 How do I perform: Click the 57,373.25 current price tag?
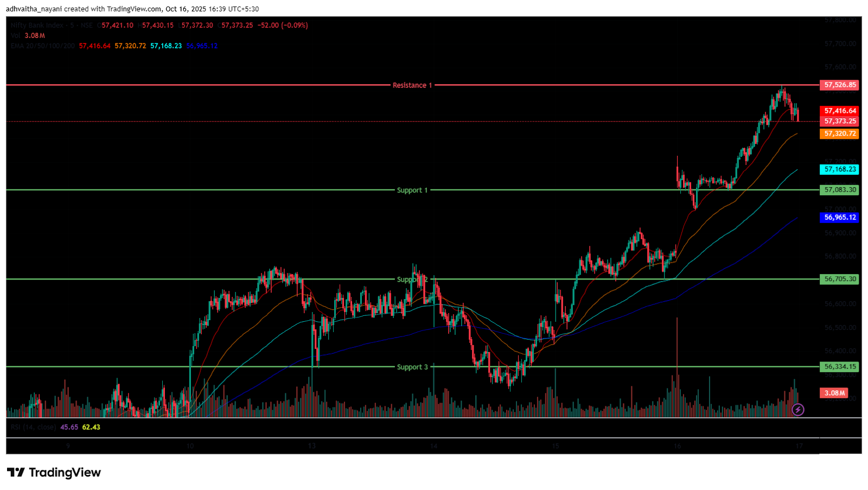point(839,121)
